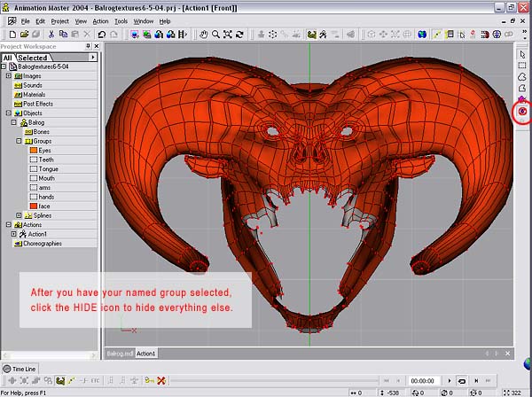Screen dimensions: 532x397
Task: Pin the Project Workspace panel
Action: [x=90, y=46]
